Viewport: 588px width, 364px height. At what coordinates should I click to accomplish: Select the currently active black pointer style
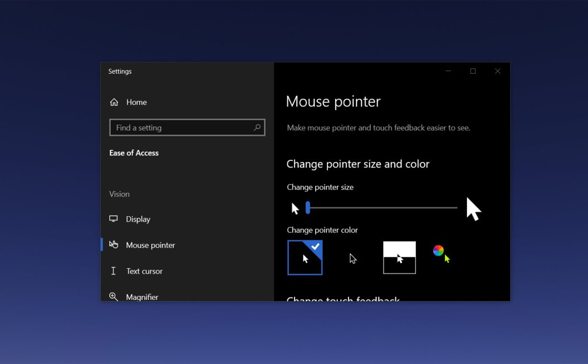click(305, 257)
